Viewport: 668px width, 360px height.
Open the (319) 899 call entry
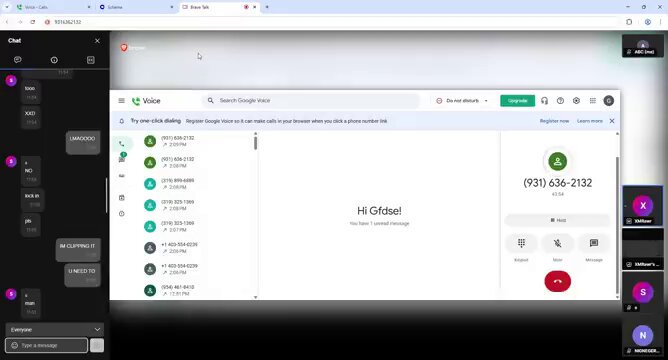pyautogui.click(x=198, y=184)
